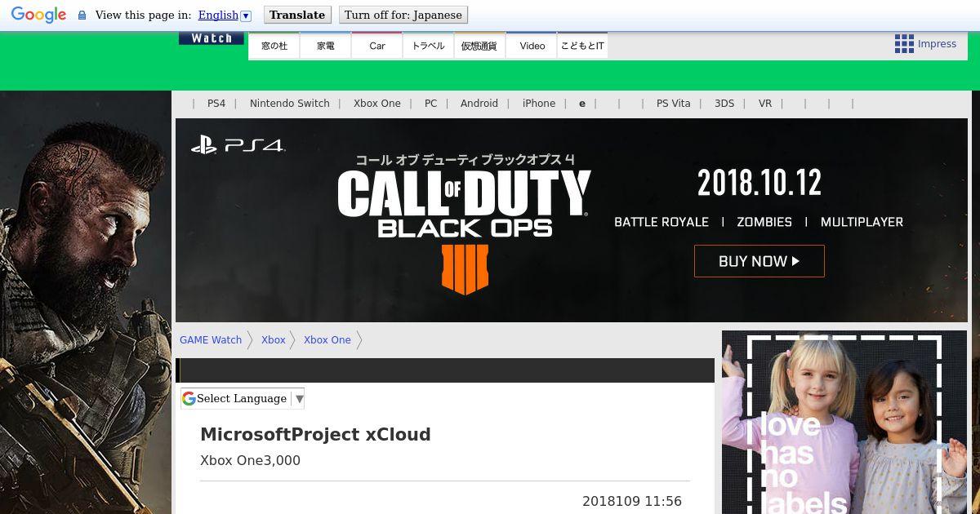Click the Google G icon in language selector
This screenshot has width=980, height=514.
click(x=189, y=398)
